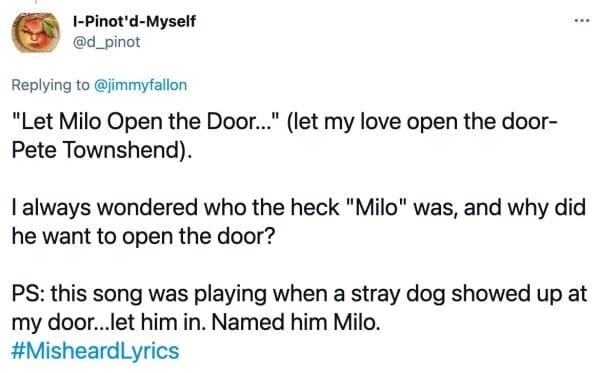Open the @jimmyfallon mention link
The width and height of the screenshot is (600, 373).
tap(140, 85)
